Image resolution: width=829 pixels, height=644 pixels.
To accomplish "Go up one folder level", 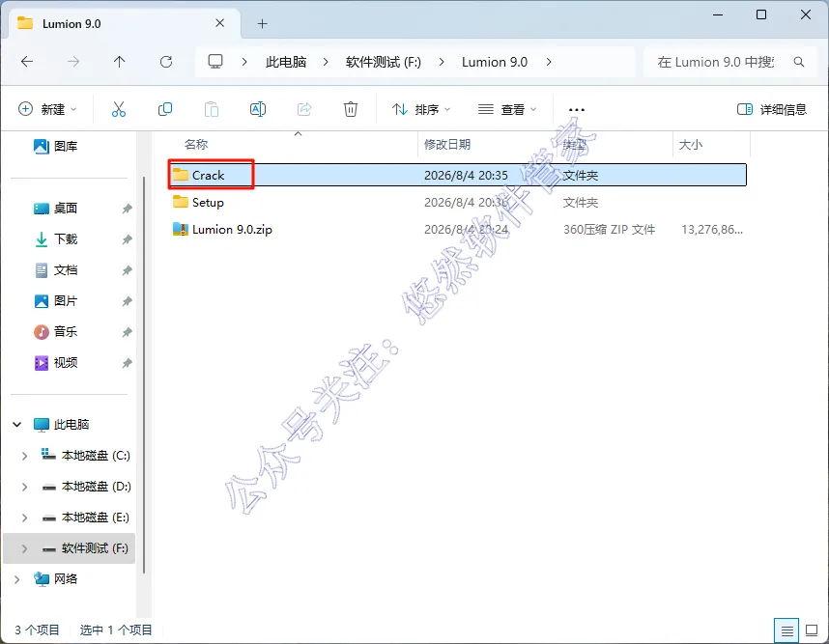I will [x=120, y=62].
